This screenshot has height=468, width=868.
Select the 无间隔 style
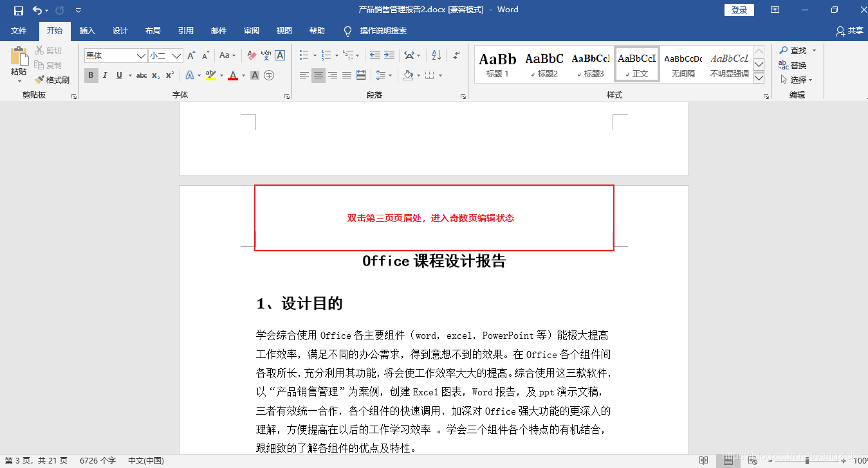[683, 64]
